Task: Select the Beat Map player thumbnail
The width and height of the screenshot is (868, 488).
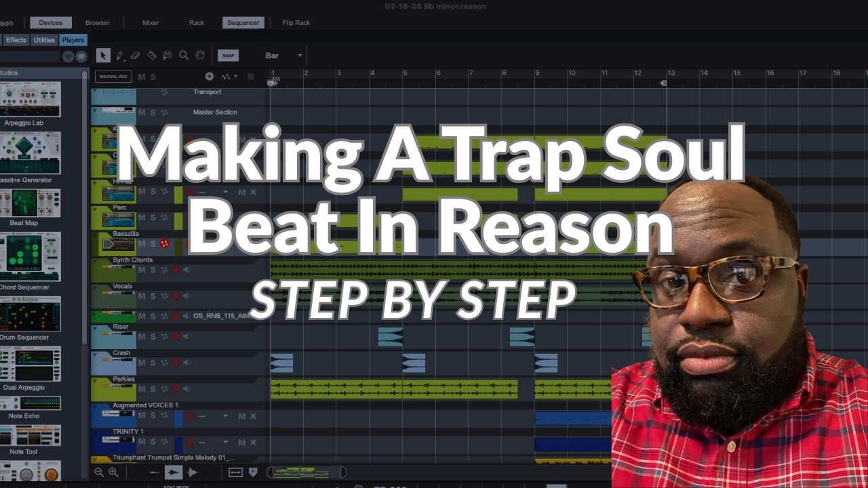Action: (30, 203)
